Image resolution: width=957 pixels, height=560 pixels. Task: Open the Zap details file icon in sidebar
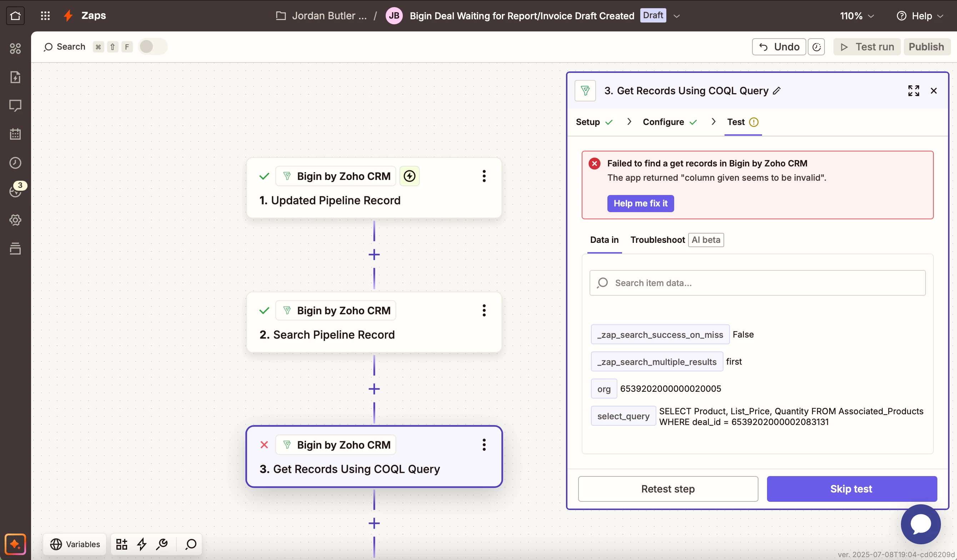(x=15, y=77)
